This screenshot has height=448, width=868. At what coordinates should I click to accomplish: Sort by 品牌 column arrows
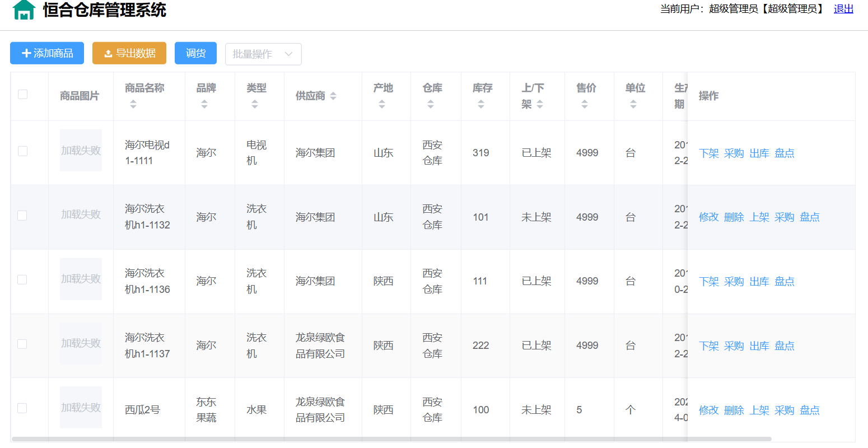[204, 104]
